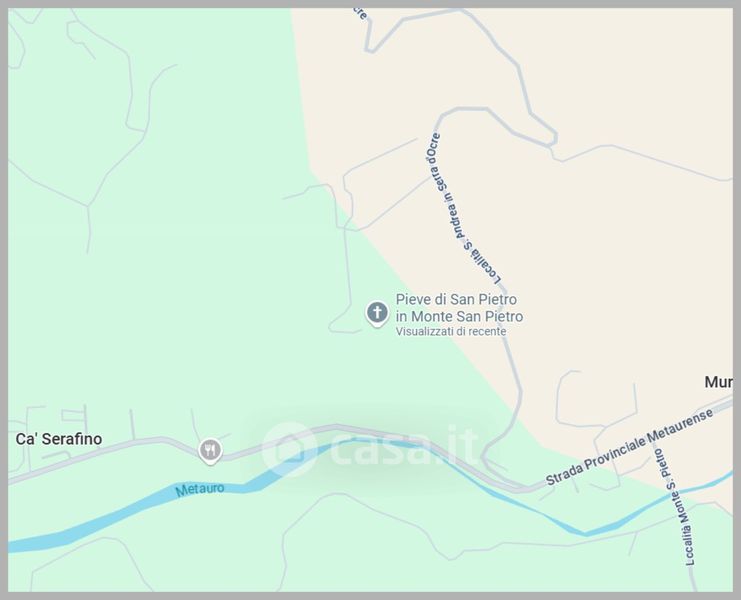Click the Metauro river label
741x600 pixels.
tap(199, 489)
